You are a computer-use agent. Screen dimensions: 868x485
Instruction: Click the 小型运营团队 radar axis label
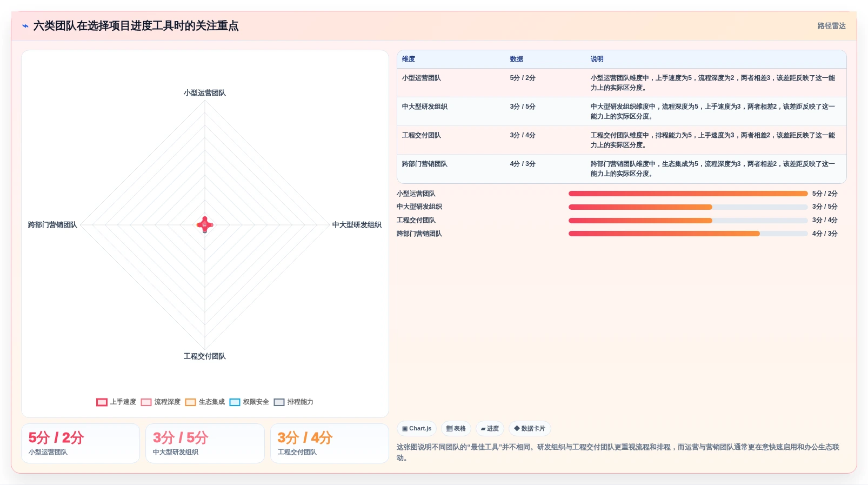pyautogui.click(x=205, y=93)
